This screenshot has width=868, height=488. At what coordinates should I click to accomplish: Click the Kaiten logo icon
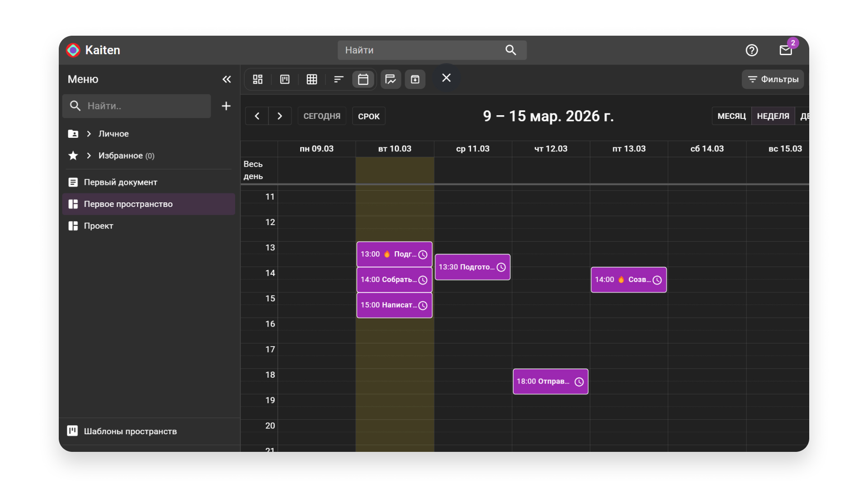(x=73, y=50)
